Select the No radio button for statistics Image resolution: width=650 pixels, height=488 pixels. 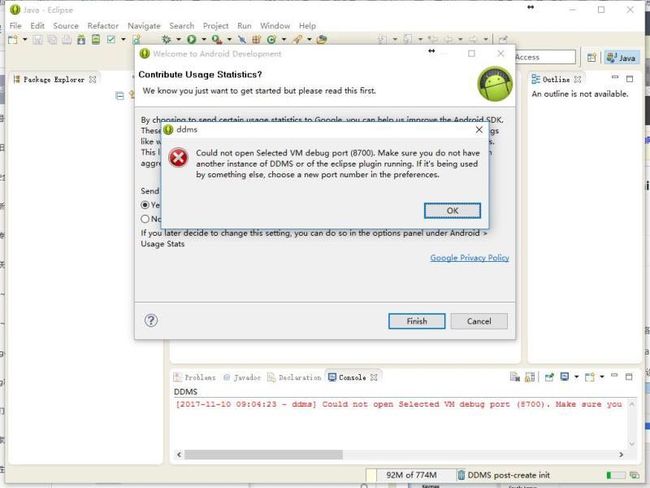click(x=145, y=219)
